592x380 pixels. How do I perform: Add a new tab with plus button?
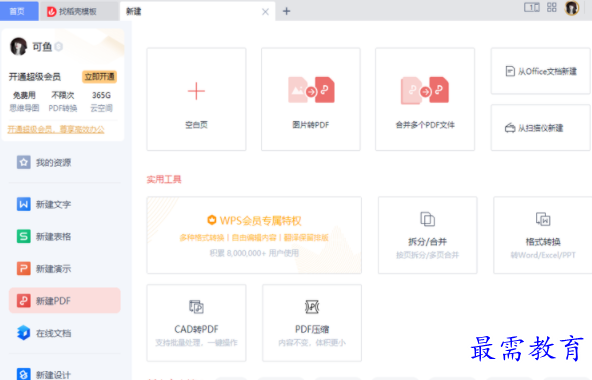[287, 11]
